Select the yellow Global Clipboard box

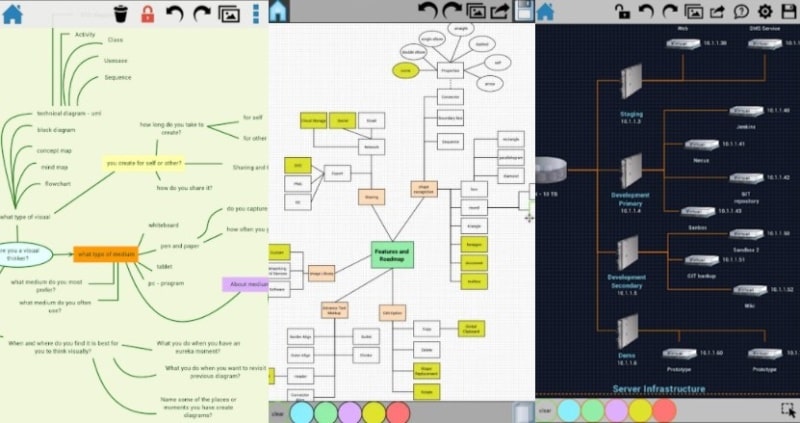(x=471, y=329)
